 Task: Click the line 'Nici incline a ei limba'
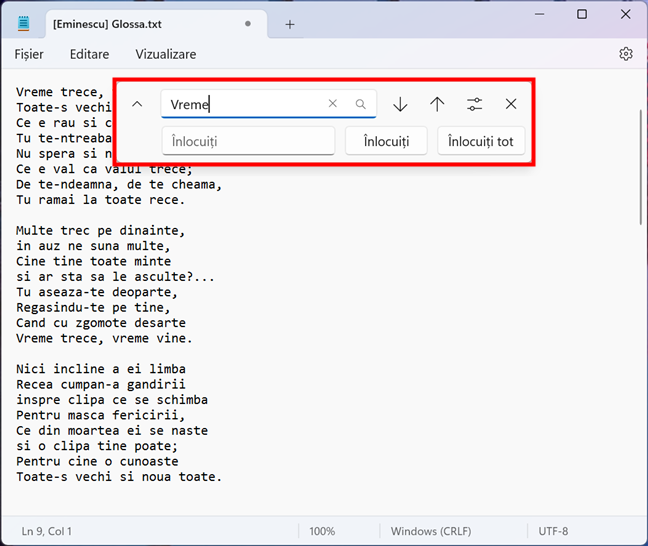101,369
